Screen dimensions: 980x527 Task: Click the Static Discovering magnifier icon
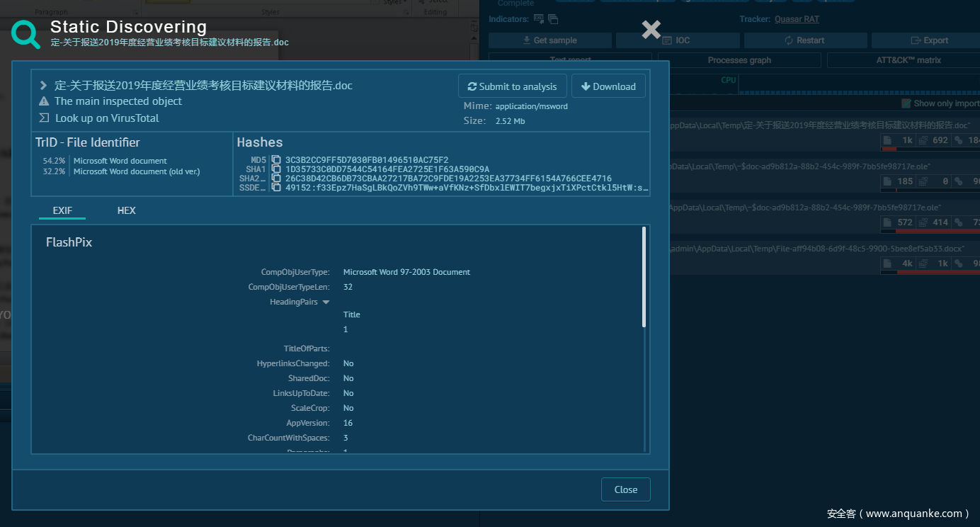25,34
